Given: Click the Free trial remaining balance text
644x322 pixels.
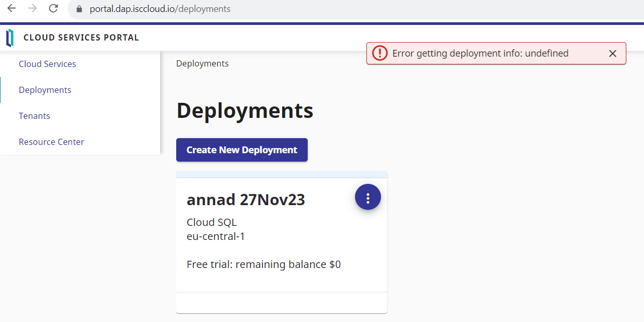Looking at the screenshot, I should (x=264, y=264).
